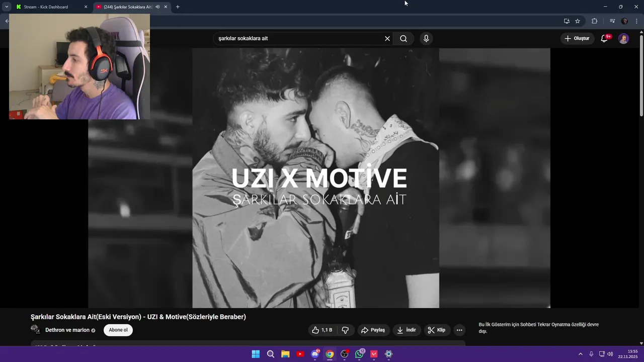Open OBS Studio from the taskbar
The image size is (644, 362).
click(345, 354)
